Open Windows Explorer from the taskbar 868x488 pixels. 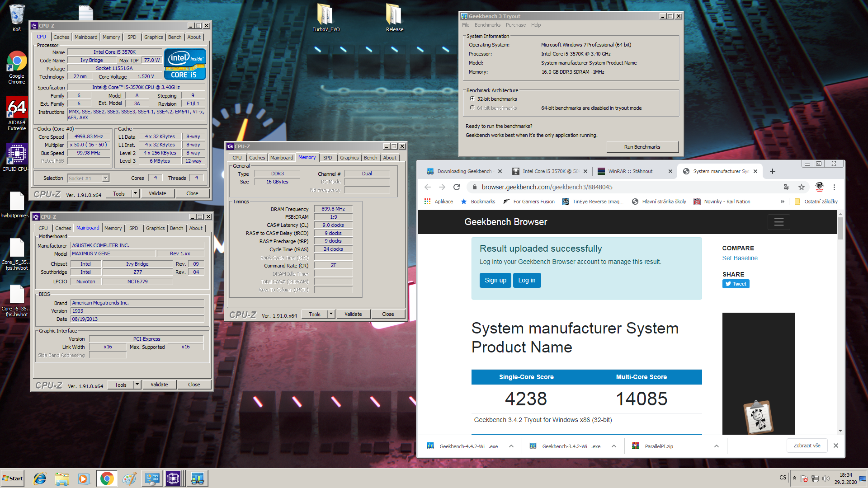click(x=62, y=479)
